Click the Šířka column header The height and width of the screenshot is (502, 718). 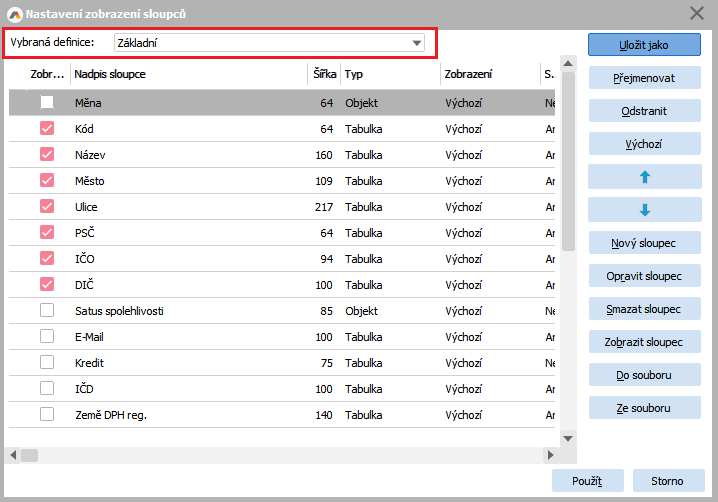[x=322, y=74]
